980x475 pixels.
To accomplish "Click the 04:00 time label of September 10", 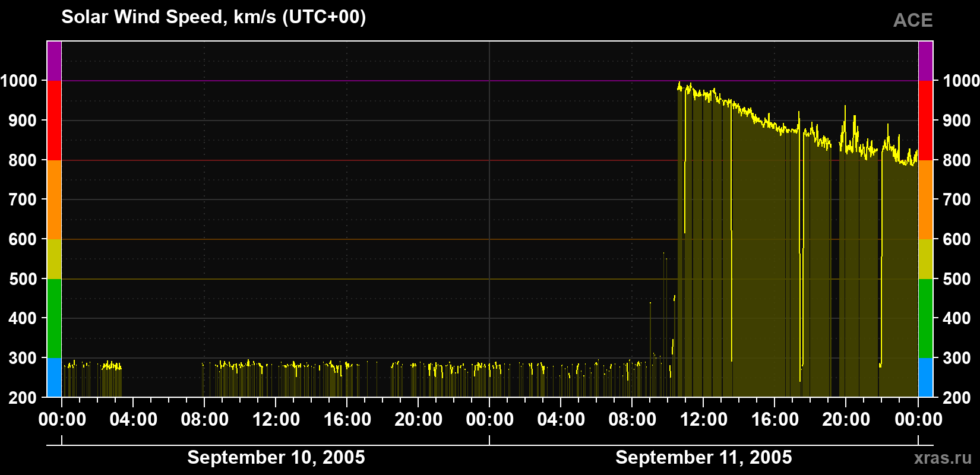I will click(134, 420).
